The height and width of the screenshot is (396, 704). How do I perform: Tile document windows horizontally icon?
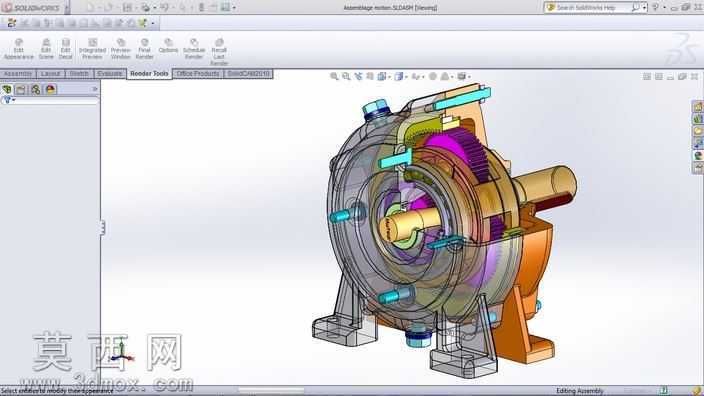tap(647, 76)
